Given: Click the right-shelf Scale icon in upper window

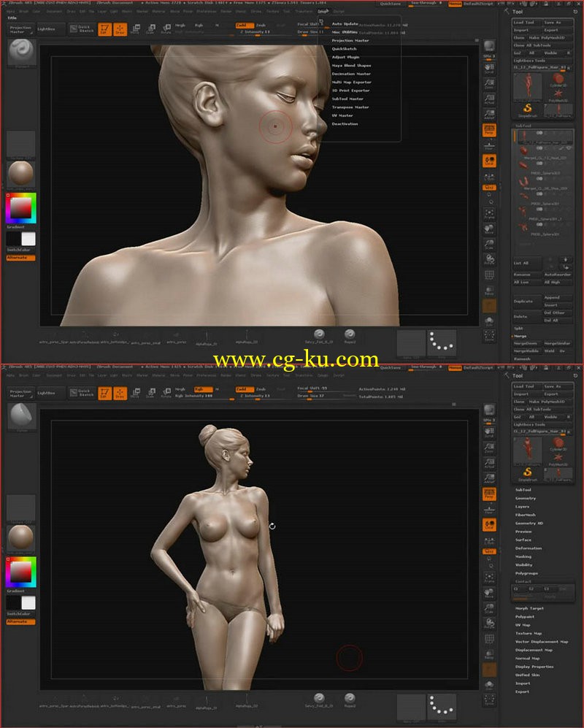Looking at the screenshot, I should (x=489, y=244).
